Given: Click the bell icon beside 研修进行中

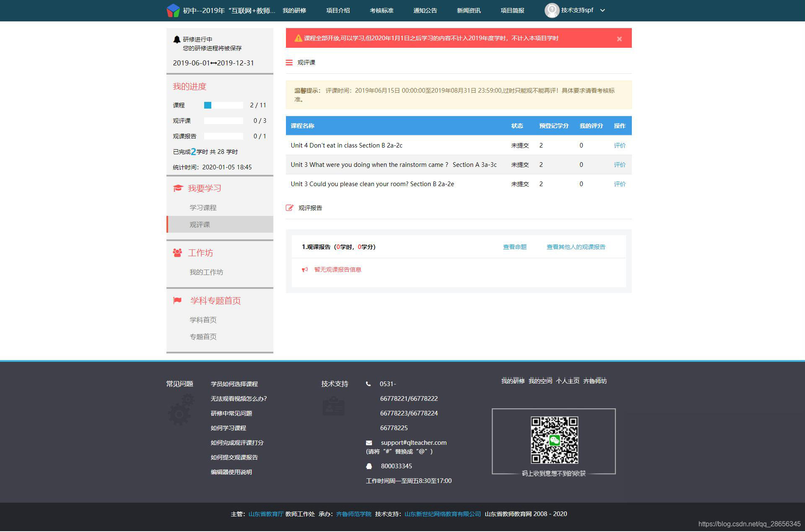Looking at the screenshot, I should 177,39.
